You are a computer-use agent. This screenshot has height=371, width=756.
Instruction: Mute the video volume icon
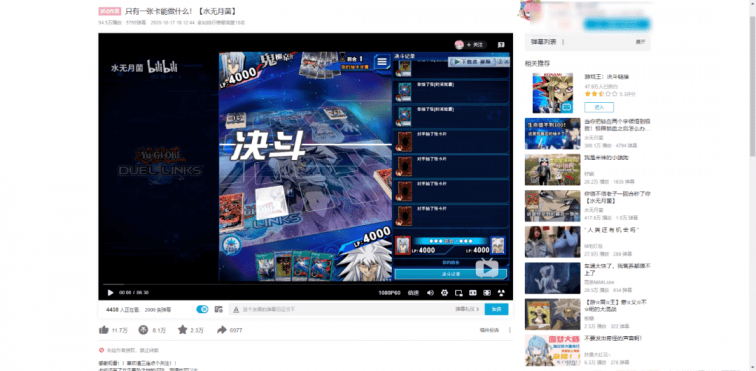[x=430, y=293]
